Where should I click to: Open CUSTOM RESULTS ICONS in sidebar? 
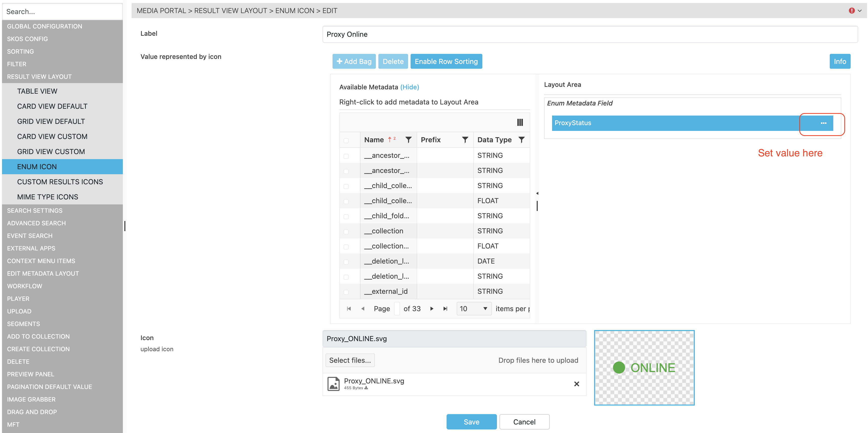click(x=60, y=182)
